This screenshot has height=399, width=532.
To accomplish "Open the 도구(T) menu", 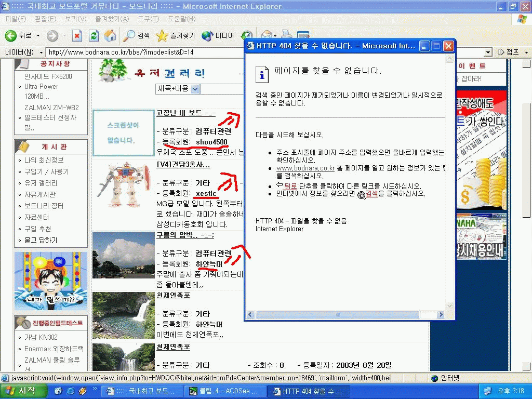I will click(148, 19).
